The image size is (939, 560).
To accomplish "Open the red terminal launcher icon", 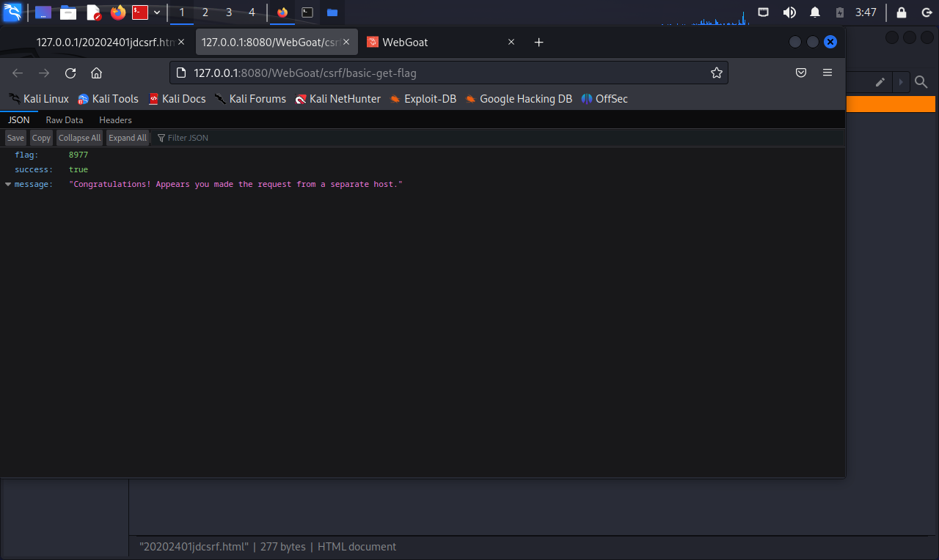I will click(140, 12).
